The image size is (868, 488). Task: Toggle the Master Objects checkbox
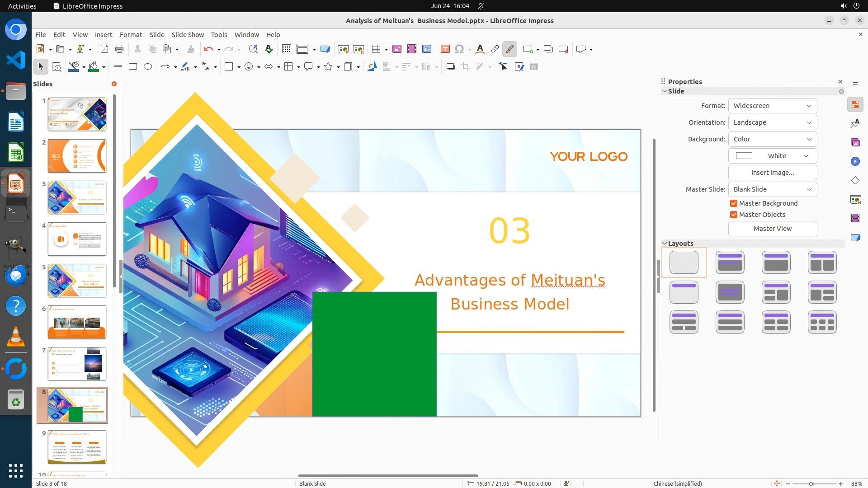734,215
